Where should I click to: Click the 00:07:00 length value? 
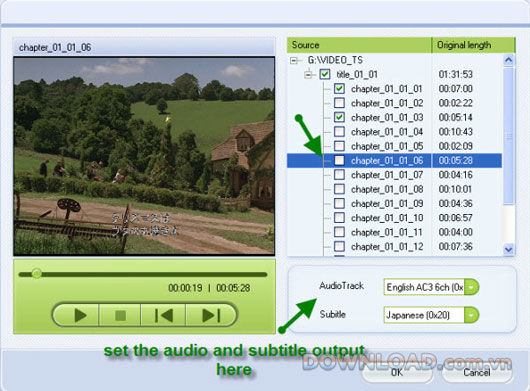[455, 89]
